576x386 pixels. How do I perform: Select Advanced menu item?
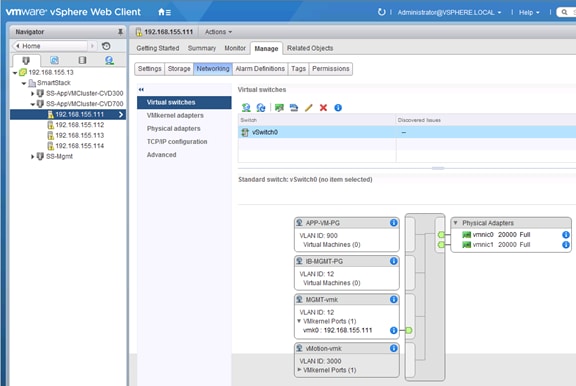(161, 155)
